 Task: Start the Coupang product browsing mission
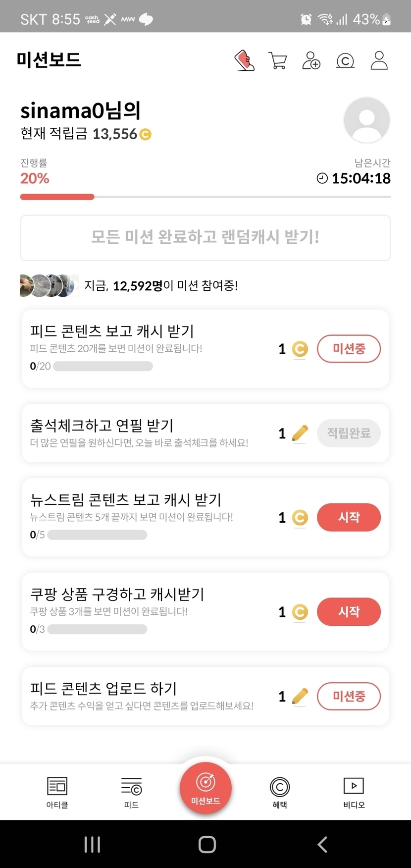click(349, 612)
